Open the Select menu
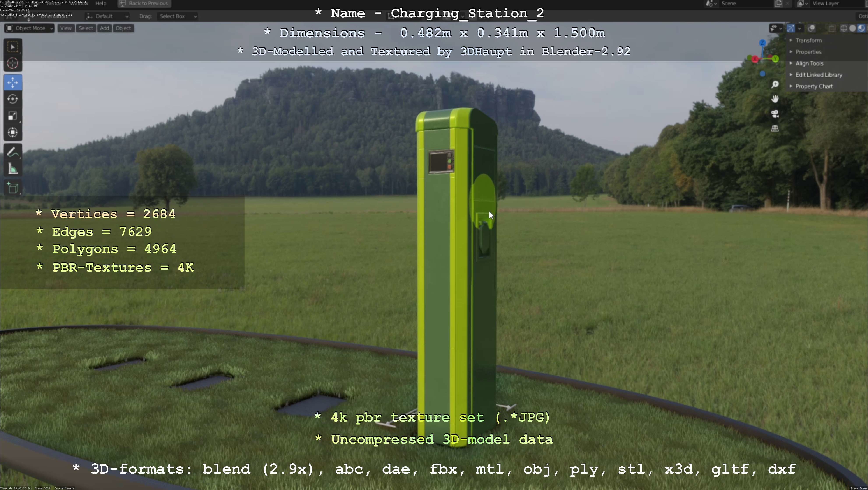This screenshot has height=490, width=868. click(86, 28)
